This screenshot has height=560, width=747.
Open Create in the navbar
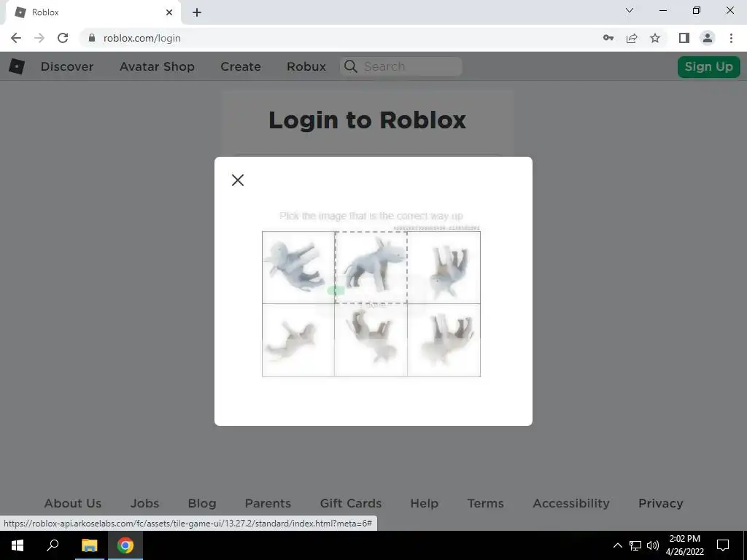point(241,66)
